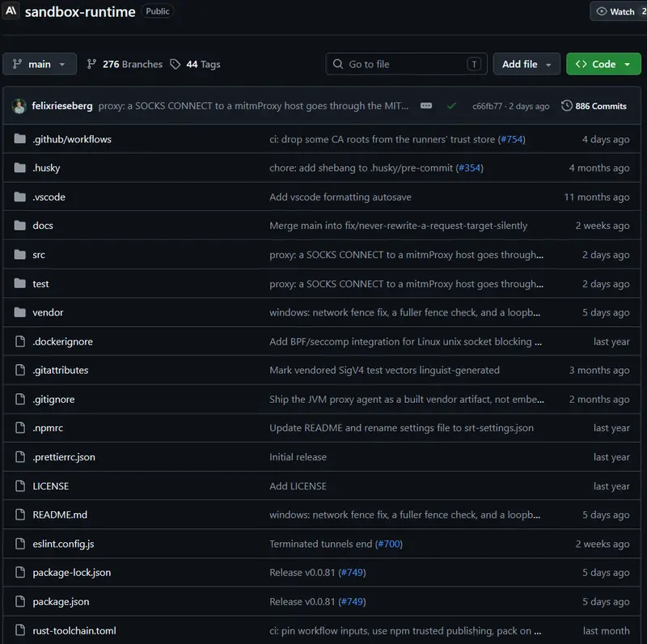This screenshot has height=644, width=647.
Task: Open the .husky folder
Action: [46, 168]
